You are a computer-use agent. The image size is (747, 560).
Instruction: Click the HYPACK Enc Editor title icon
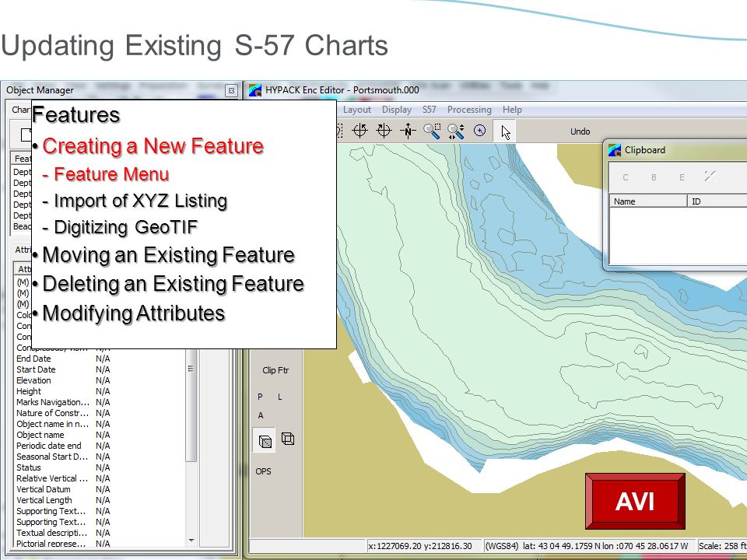(x=255, y=90)
